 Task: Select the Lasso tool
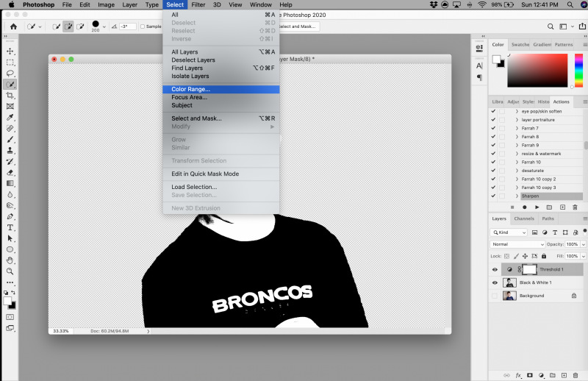click(10, 74)
